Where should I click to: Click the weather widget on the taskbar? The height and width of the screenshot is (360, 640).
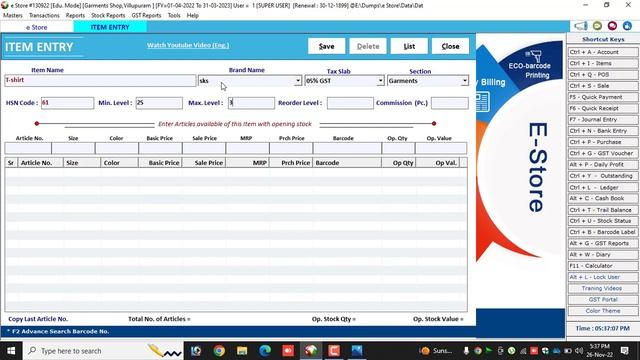437,351
